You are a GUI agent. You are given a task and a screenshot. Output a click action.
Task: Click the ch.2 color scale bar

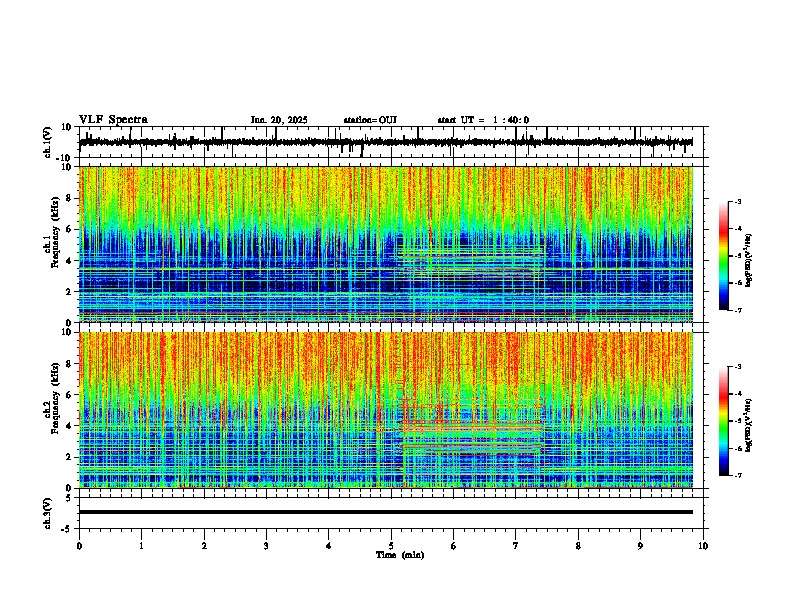point(724,421)
